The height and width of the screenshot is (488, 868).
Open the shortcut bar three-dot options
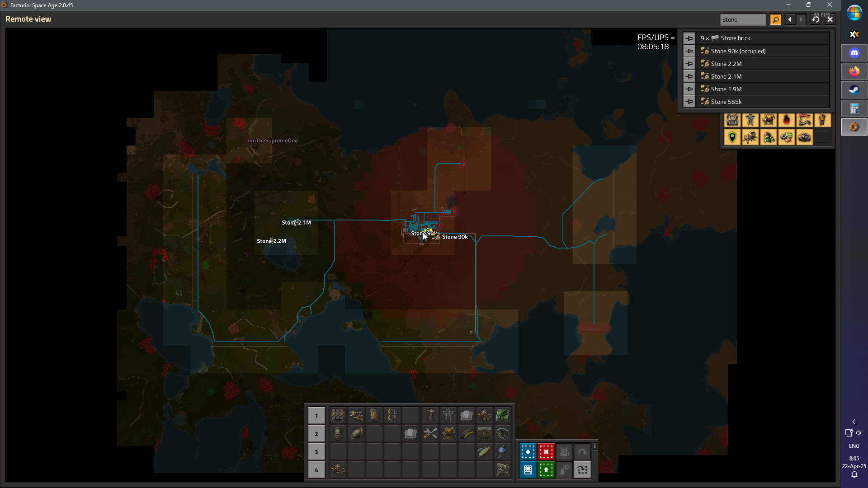595,446
